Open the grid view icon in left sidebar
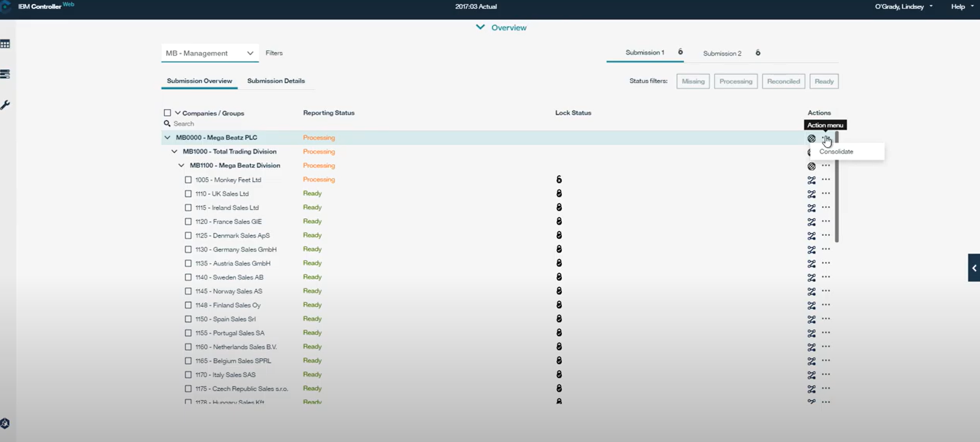The width and height of the screenshot is (980, 442). click(5, 44)
